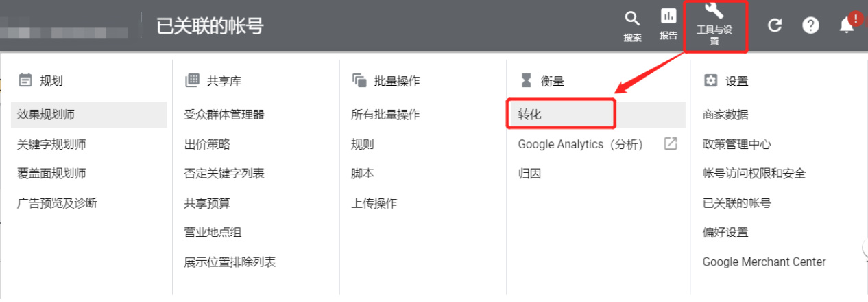
Task: Select 受众群体管理器 in 共享库
Action: 224,115
